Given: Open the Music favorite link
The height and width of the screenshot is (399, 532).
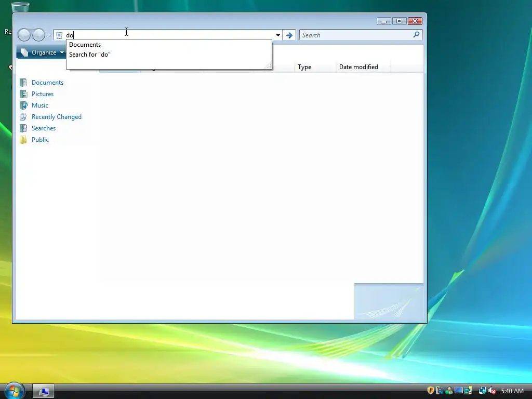Looking at the screenshot, I should pyautogui.click(x=40, y=105).
